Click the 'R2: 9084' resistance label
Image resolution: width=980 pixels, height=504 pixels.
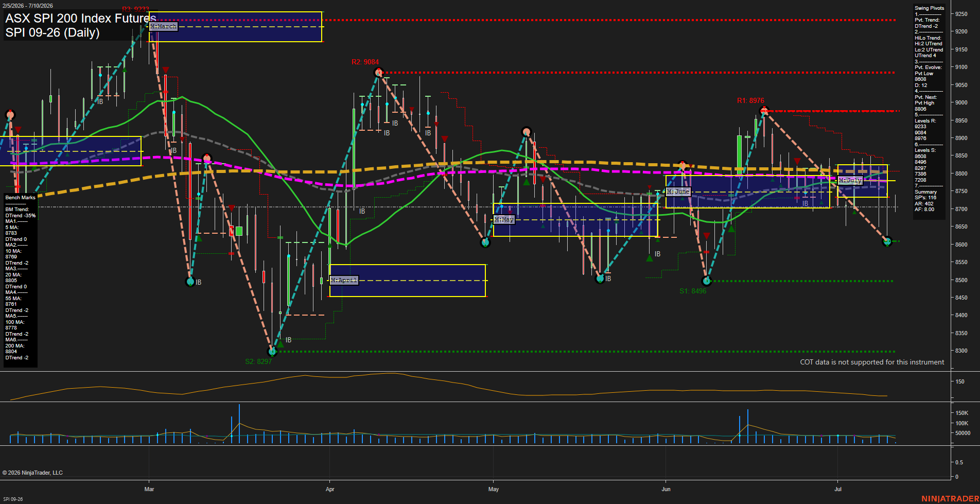(365, 62)
